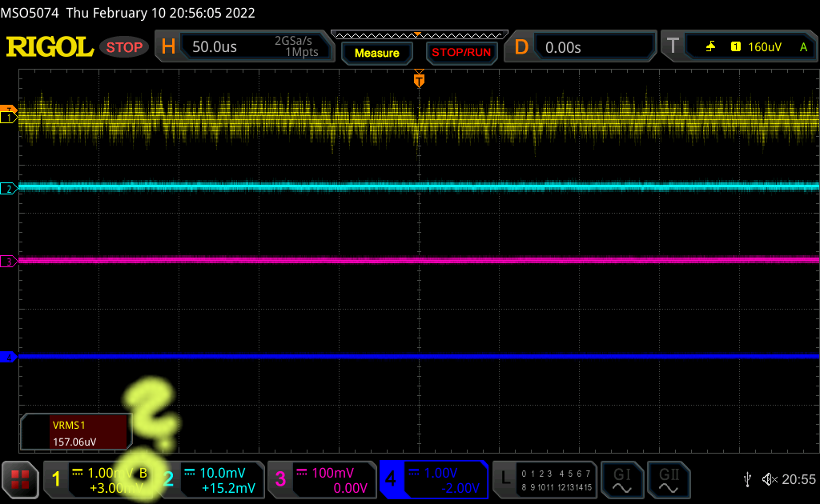This screenshot has height=504, width=820.
Task: Click the red STOP status indicator
Action: pos(124,47)
